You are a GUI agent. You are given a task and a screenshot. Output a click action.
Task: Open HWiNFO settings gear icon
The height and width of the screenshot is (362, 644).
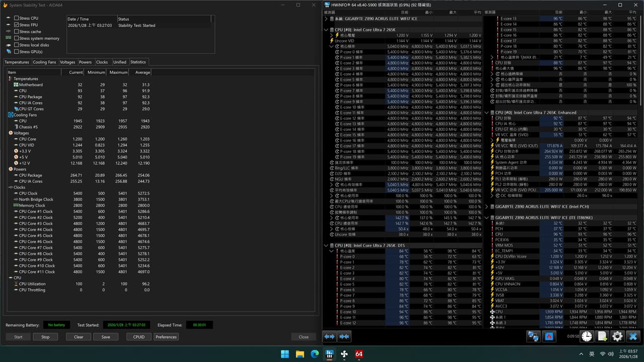coord(617,336)
